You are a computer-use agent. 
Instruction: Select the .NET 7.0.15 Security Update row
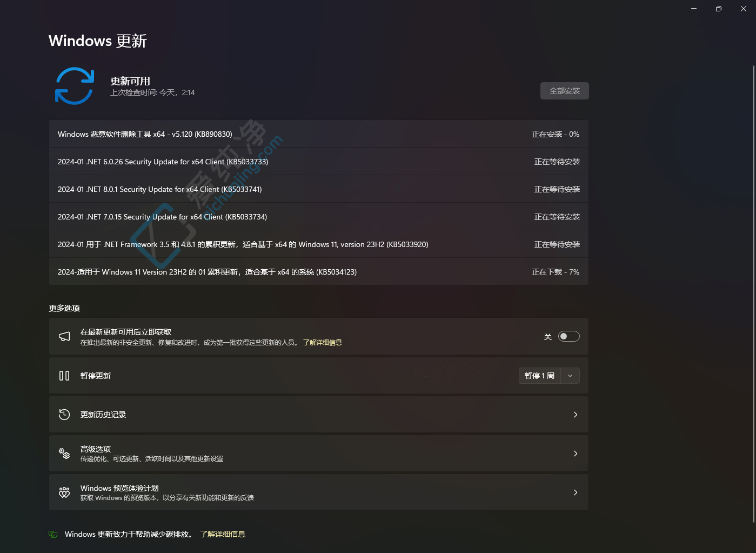[x=319, y=217]
